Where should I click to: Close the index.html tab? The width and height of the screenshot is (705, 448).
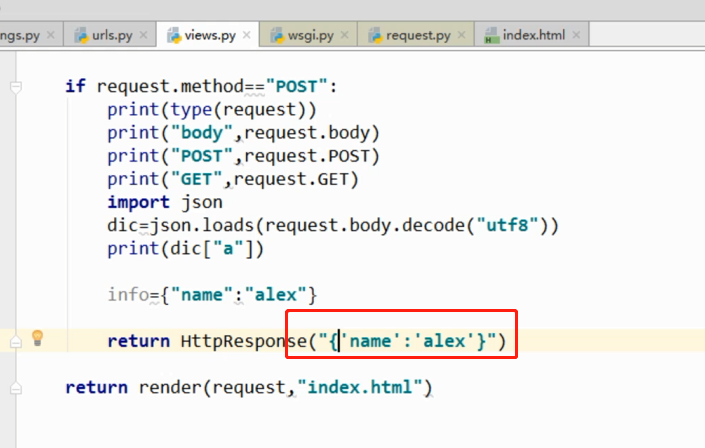[576, 35]
